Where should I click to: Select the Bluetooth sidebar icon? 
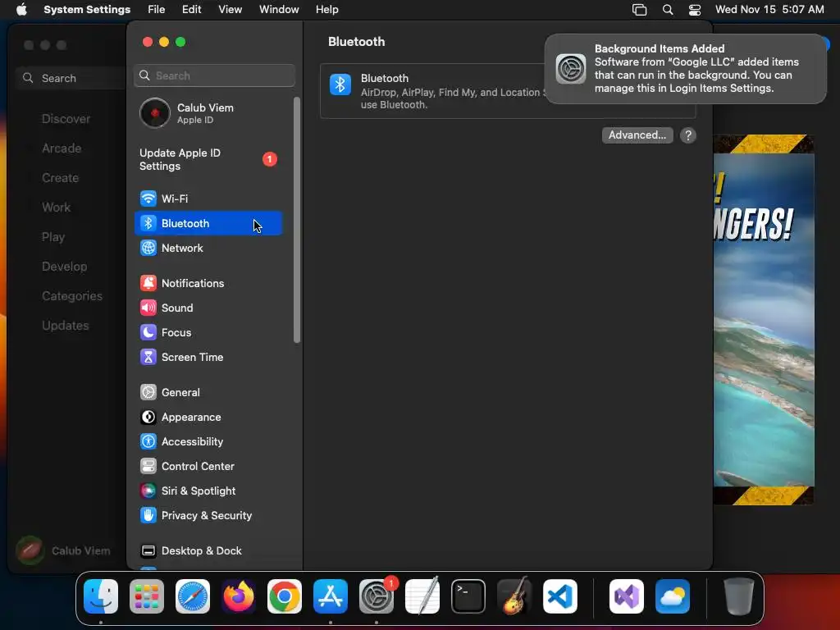pyautogui.click(x=148, y=223)
